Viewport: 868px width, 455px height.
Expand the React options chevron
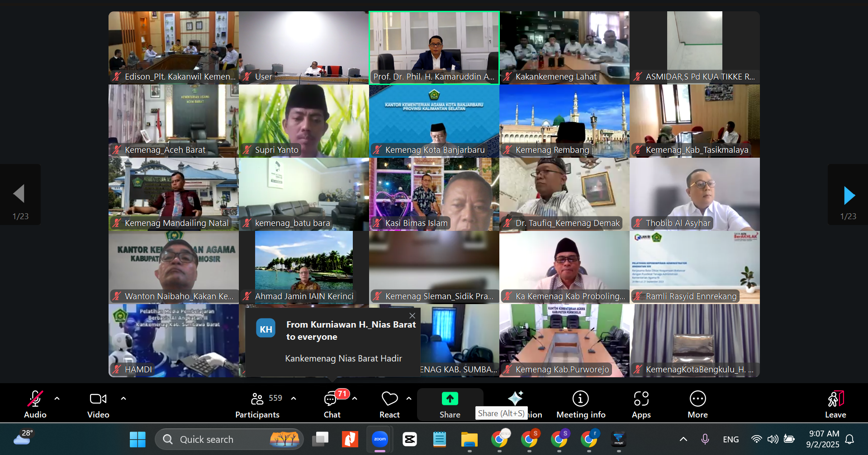pyautogui.click(x=409, y=399)
